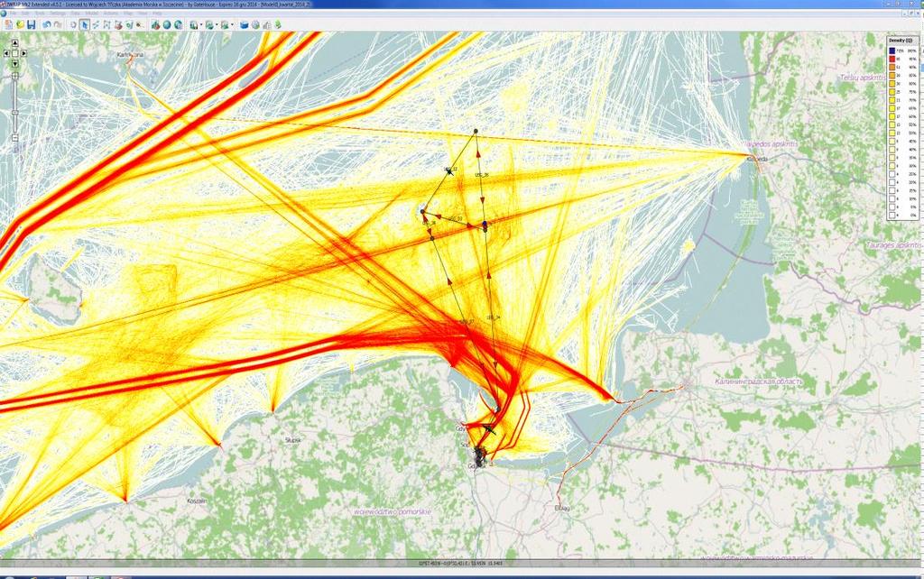This screenshot has height=579, width=924.
Task: Click the second globe icon in the toolbar
Action: (x=178, y=24)
